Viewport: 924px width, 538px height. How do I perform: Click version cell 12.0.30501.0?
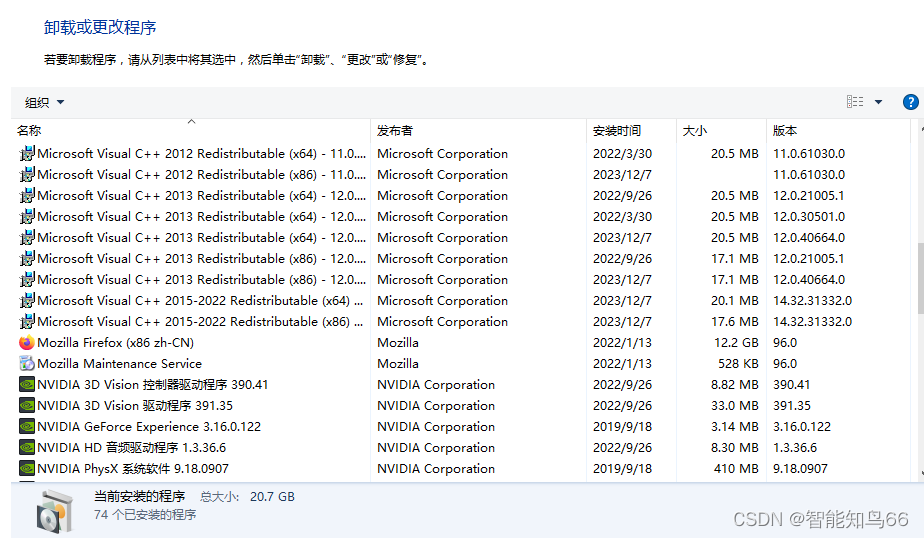809,217
